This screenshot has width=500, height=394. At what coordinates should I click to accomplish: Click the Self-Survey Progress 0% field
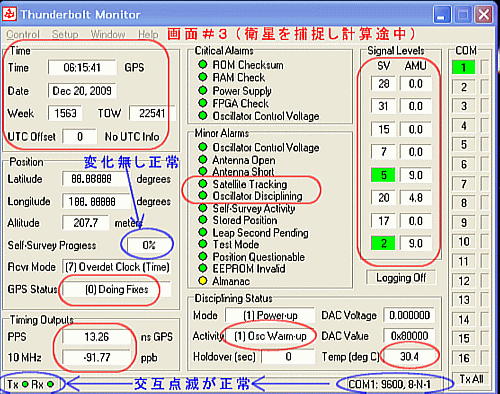tap(149, 245)
